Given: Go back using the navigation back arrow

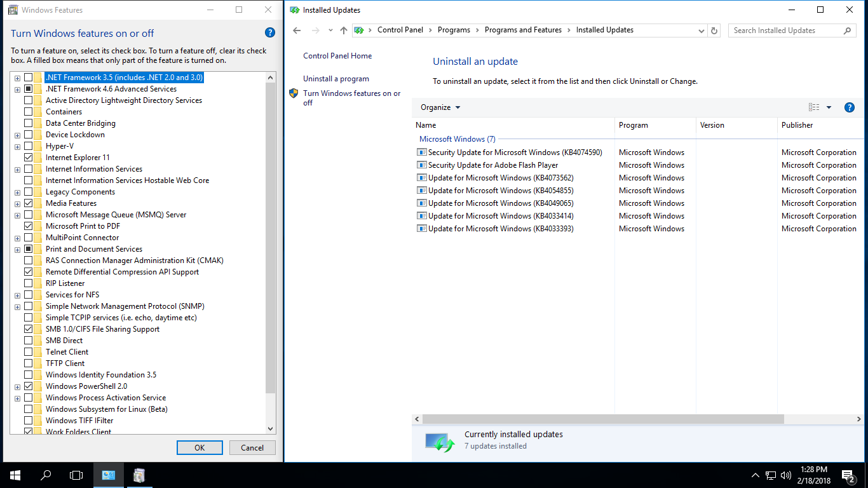Looking at the screenshot, I should pyautogui.click(x=297, y=30).
